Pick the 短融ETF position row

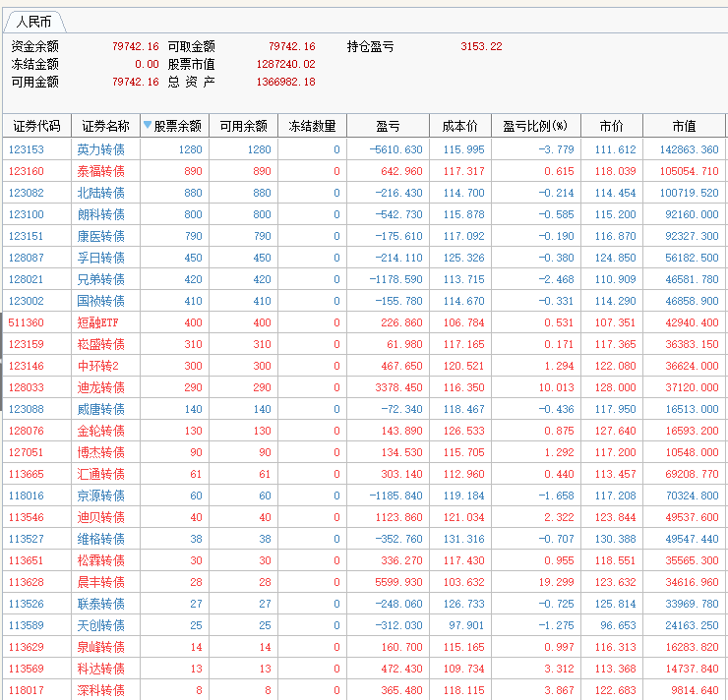coord(98,322)
